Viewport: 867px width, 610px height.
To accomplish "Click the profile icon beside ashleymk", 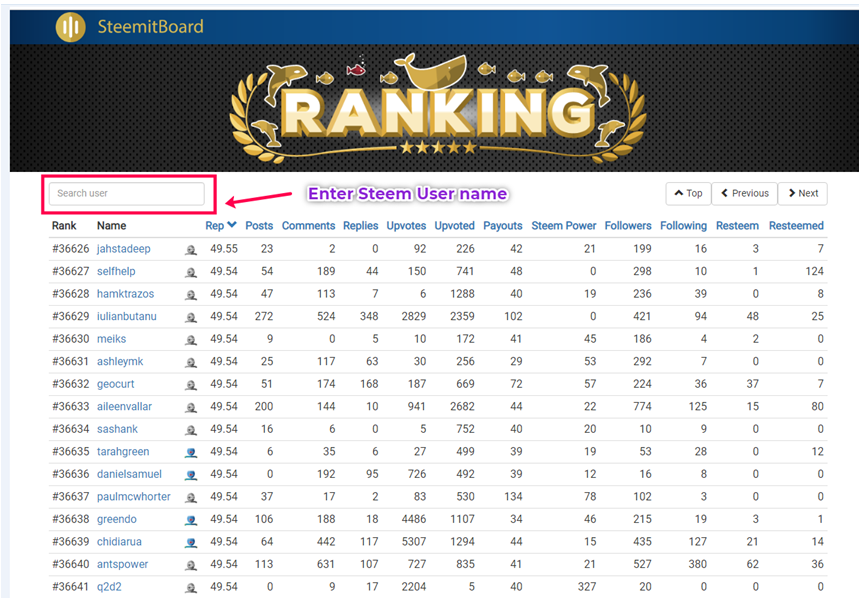I will coord(191,362).
